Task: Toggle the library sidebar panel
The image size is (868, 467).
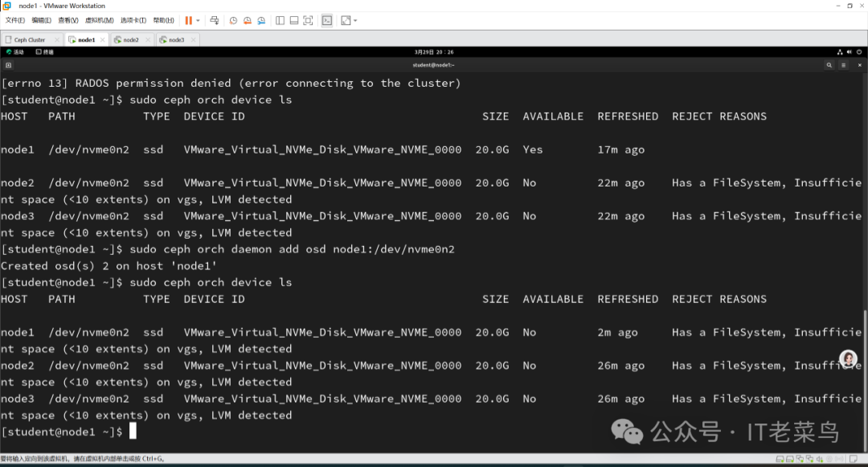Action: 280,20
